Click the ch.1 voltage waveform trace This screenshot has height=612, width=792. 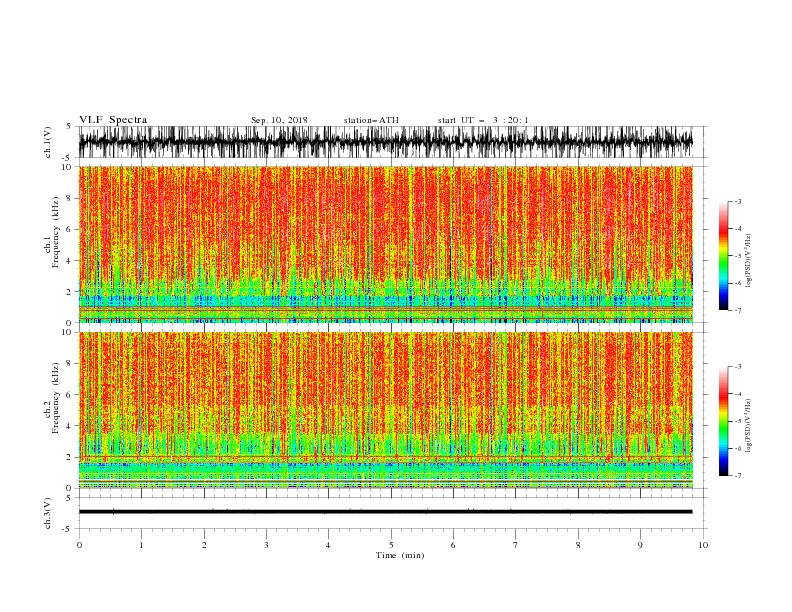point(385,142)
